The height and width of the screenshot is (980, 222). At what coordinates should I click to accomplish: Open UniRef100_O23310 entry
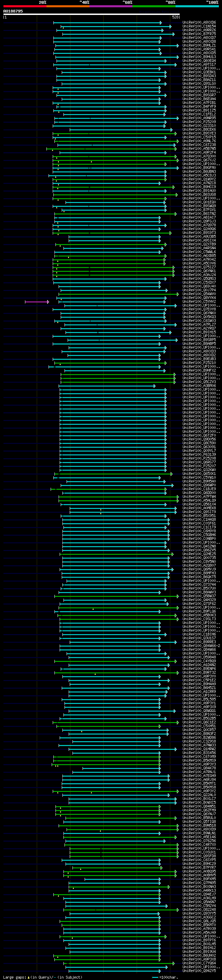[x=199, y=126]
